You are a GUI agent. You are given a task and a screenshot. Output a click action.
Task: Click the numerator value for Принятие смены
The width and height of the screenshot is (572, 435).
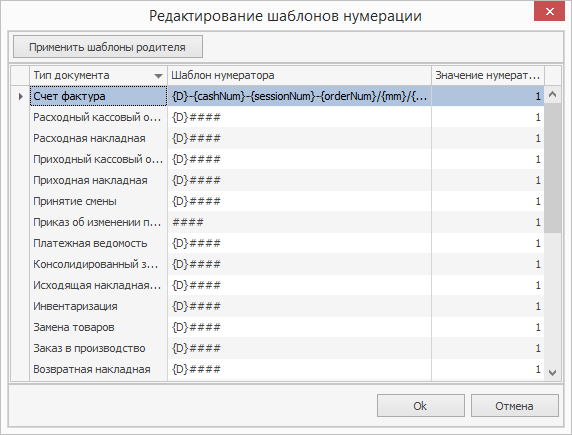[488, 201]
